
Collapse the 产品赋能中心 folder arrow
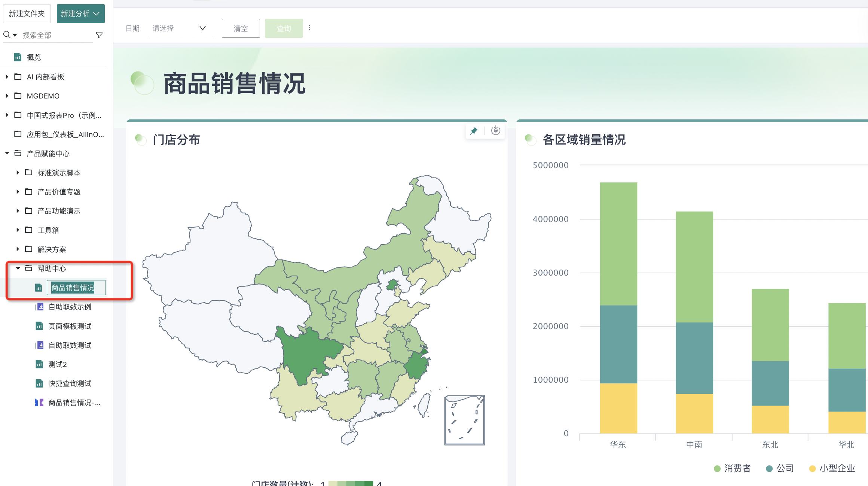tap(7, 153)
